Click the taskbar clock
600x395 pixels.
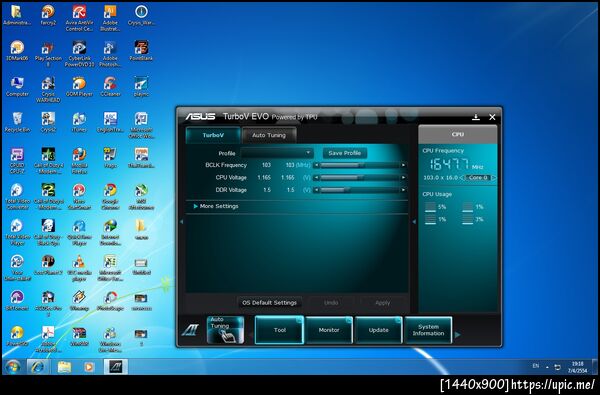(x=577, y=367)
